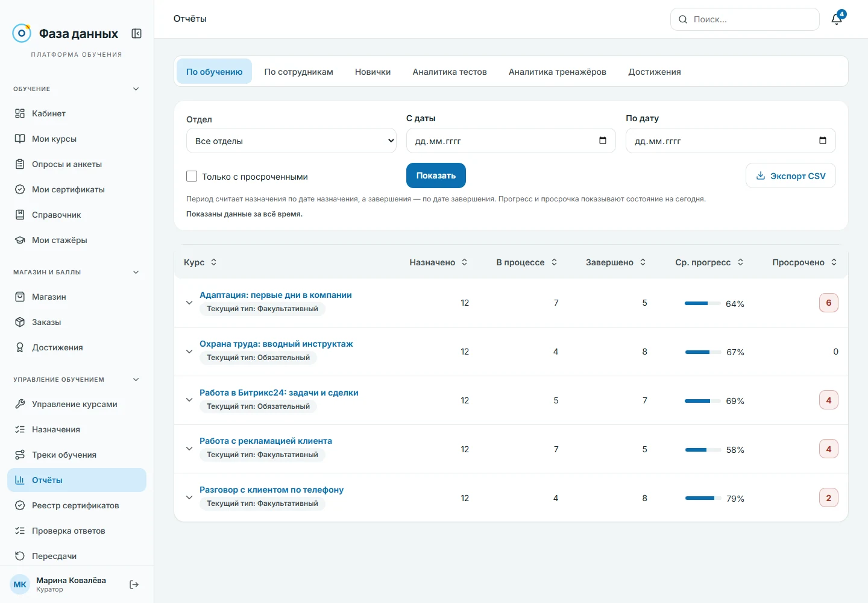Open Аналитика тренажёров tab
868x603 pixels.
[x=558, y=72]
